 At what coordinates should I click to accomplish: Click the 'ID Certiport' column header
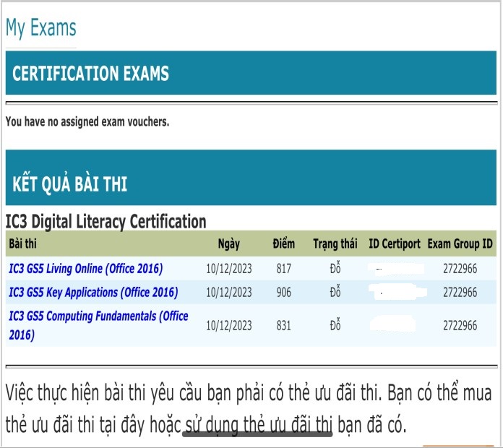click(x=395, y=244)
